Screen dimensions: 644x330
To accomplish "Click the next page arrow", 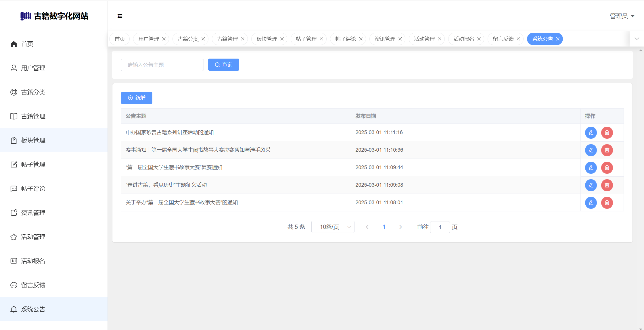I will pos(400,227).
